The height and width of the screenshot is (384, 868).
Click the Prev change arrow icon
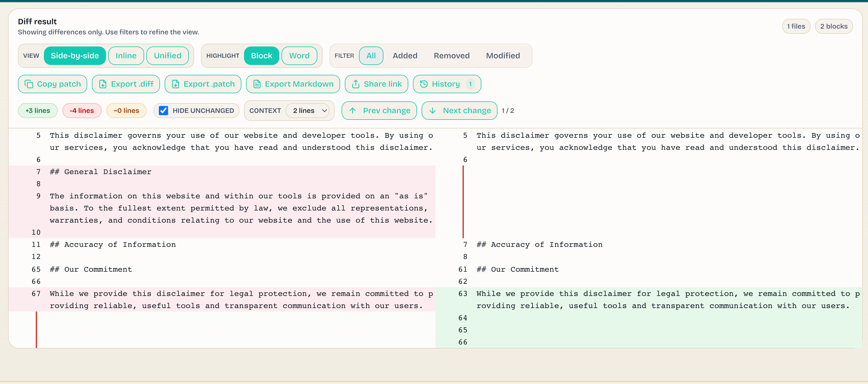point(353,111)
